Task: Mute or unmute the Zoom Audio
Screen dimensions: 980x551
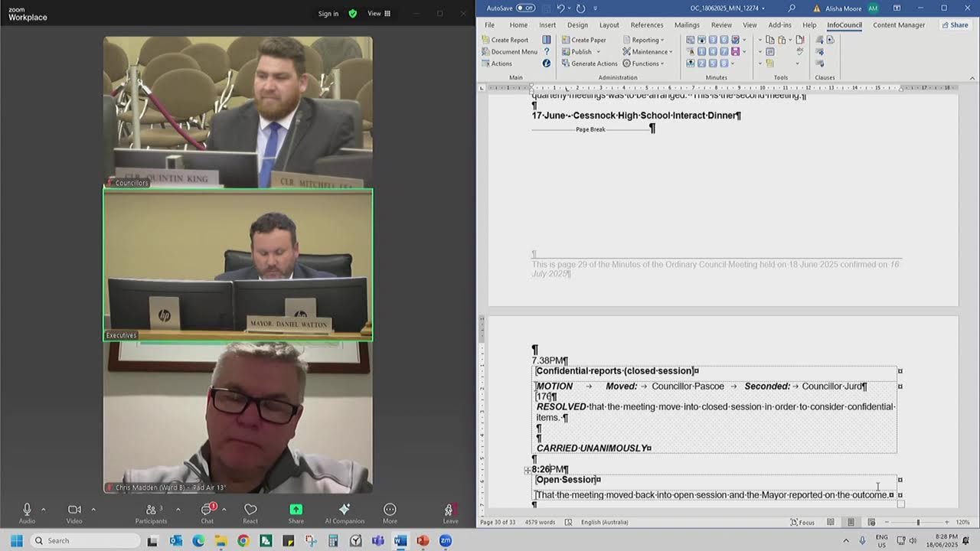Action: click(27, 513)
